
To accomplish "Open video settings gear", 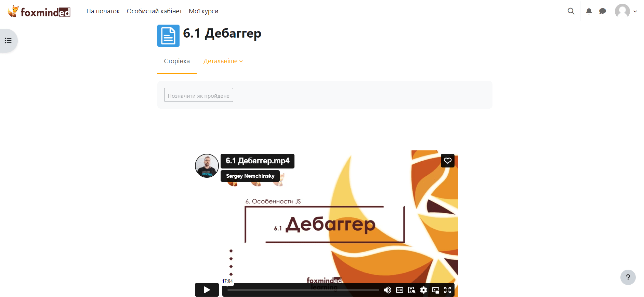I will [x=423, y=290].
